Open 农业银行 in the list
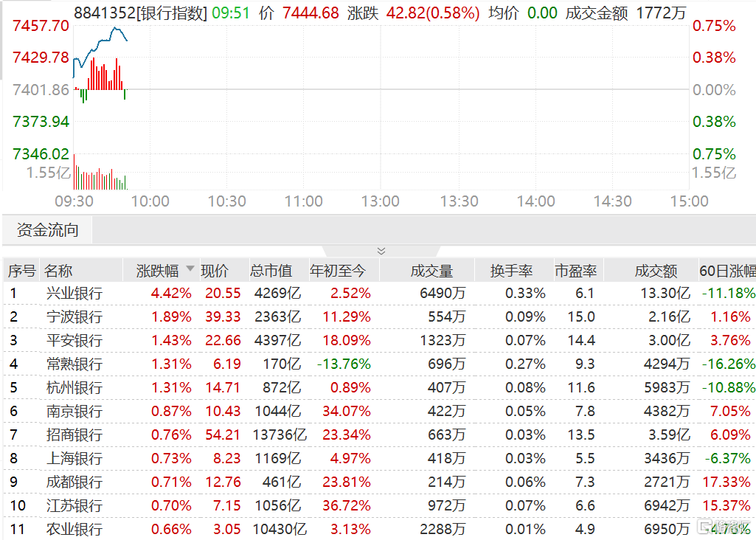 [74, 530]
